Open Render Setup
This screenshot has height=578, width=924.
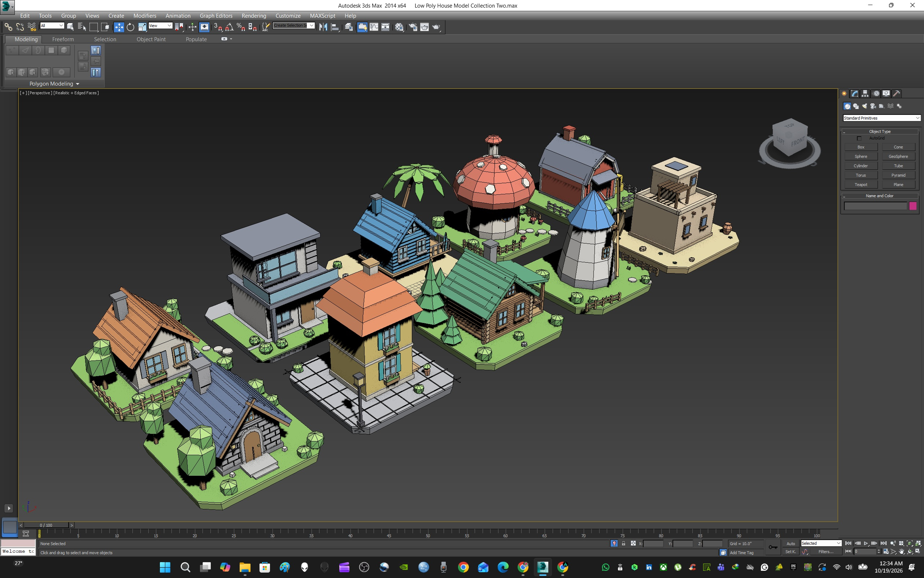[x=413, y=27]
